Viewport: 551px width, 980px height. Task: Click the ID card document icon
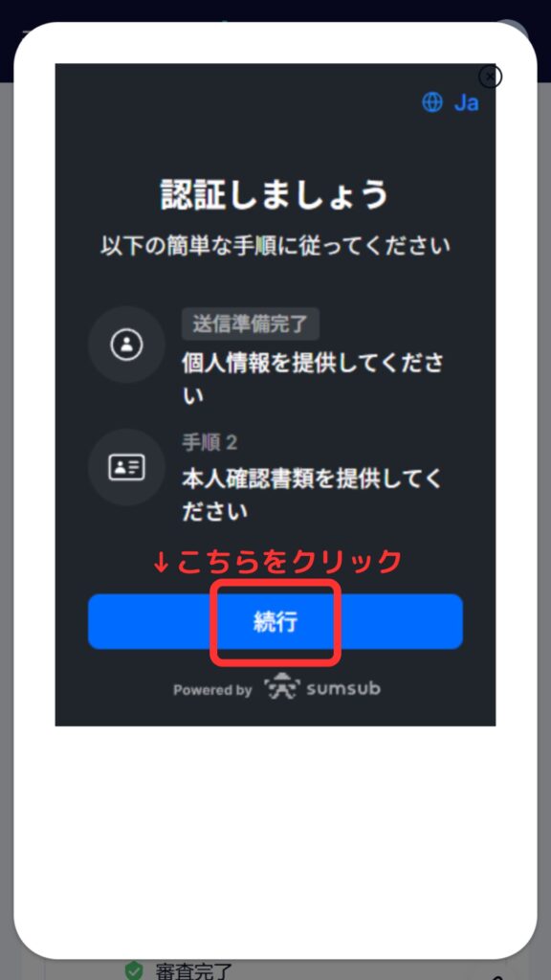click(127, 467)
